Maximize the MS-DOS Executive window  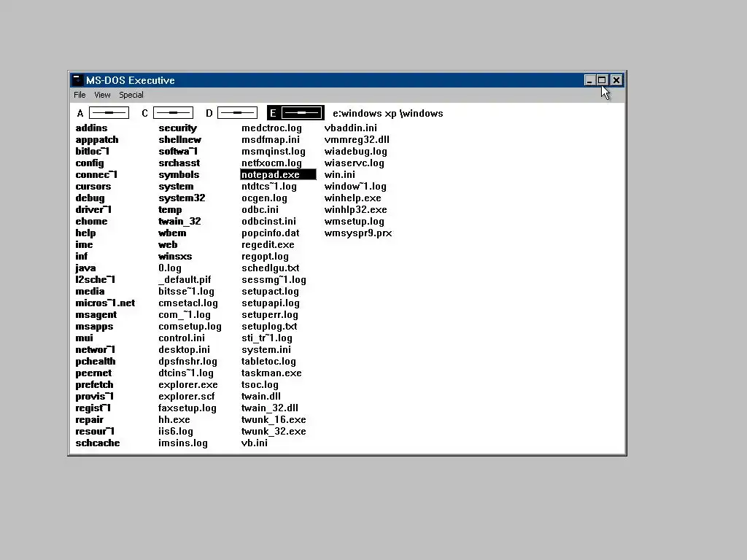pyautogui.click(x=602, y=80)
